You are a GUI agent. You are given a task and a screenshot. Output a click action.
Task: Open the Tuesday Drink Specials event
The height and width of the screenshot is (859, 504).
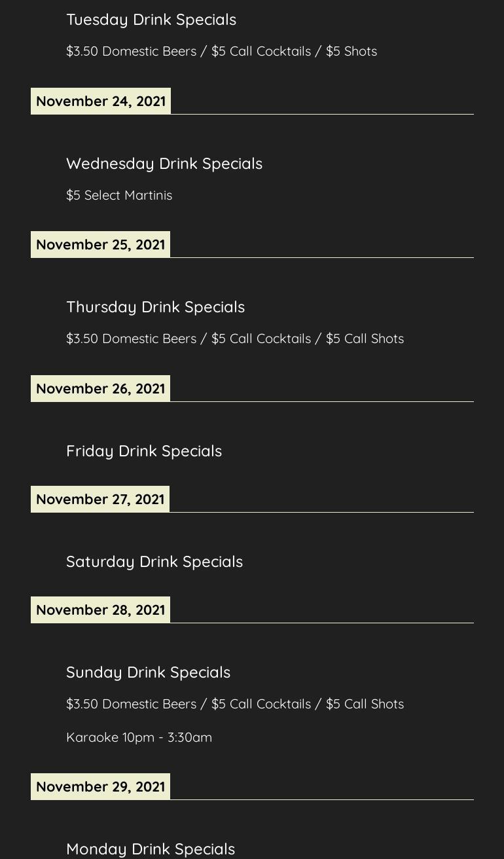click(x=151, y=20)
